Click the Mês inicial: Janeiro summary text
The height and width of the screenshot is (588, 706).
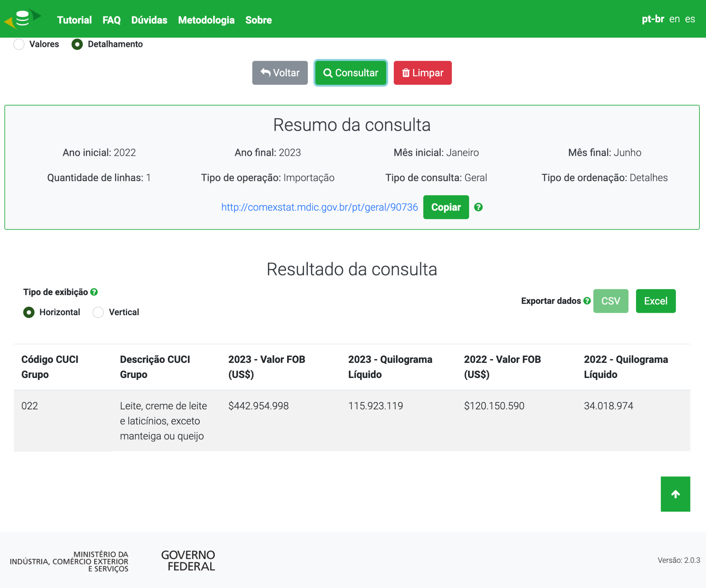pos(436,153)
